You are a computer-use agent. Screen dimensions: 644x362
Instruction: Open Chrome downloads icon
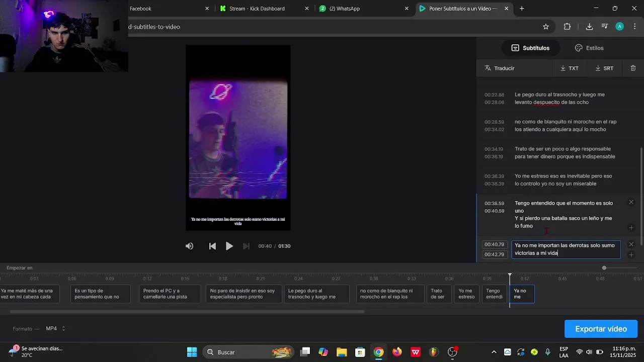589,27
